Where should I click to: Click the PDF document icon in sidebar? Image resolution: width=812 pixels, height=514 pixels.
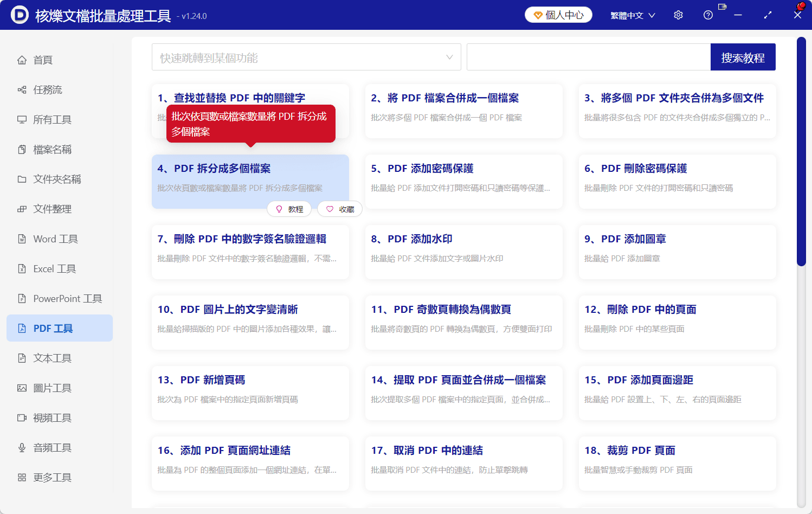22,328
